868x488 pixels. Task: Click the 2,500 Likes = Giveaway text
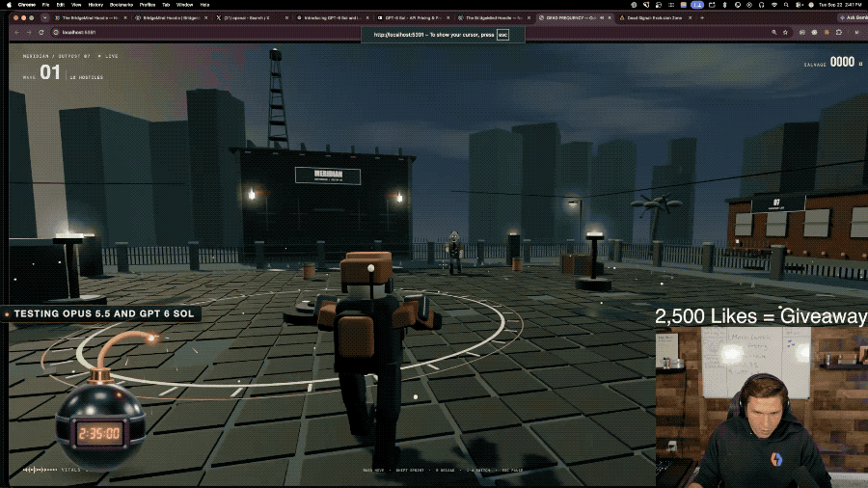pyautogui.click(x=761, y=316)
